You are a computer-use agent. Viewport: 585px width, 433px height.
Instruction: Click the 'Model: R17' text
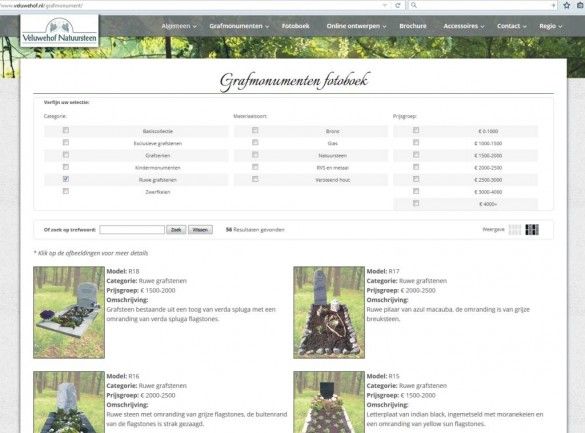click(x=383, y=271)
